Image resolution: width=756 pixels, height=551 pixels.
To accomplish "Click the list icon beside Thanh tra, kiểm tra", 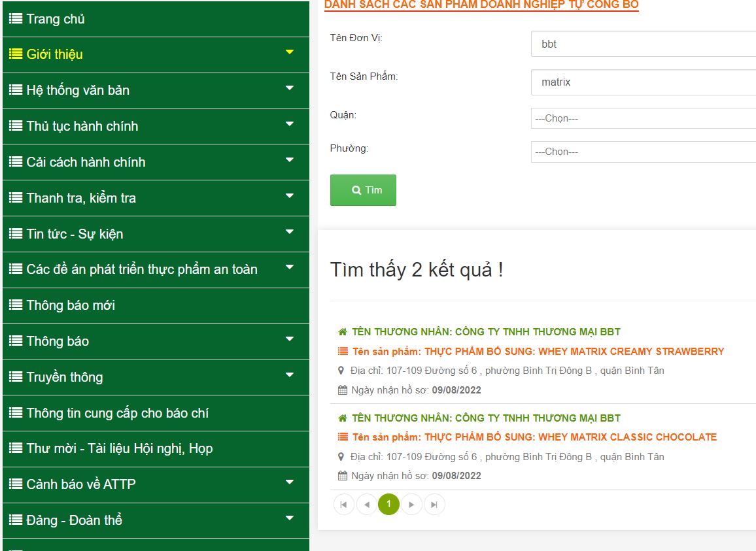I will tap(16, 197).
